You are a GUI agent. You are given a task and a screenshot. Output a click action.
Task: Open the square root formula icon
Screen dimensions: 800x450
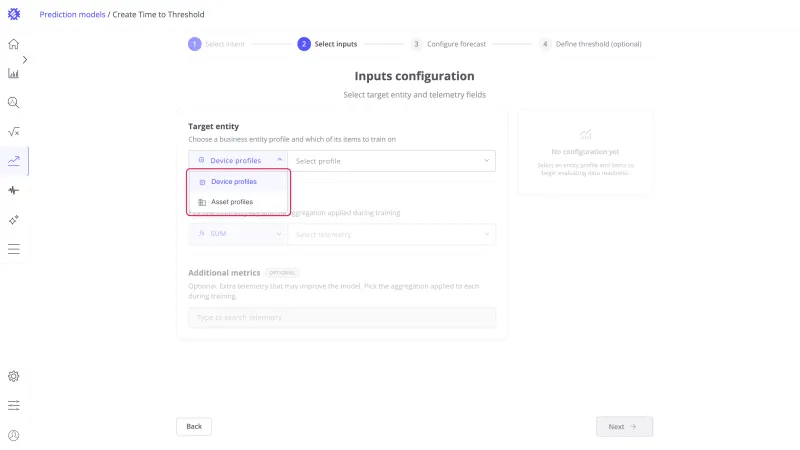pyautogui.click(x=14, y=132)
